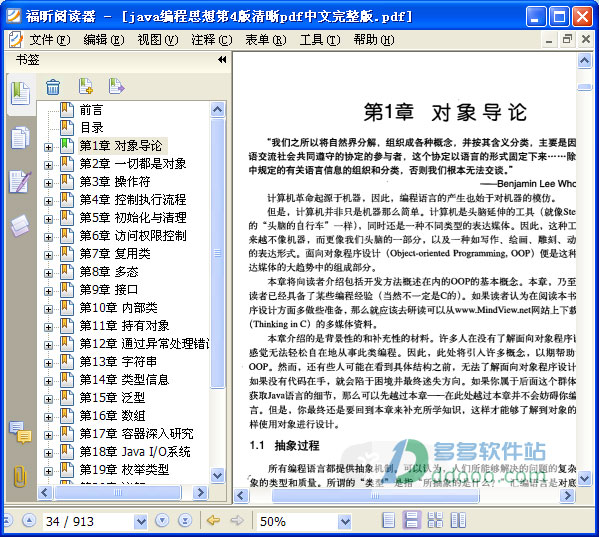This screenshot has width=599, height=537.
Task: Expand the 第3章 操作符 bookmark
Action: (x=48, y=183)
